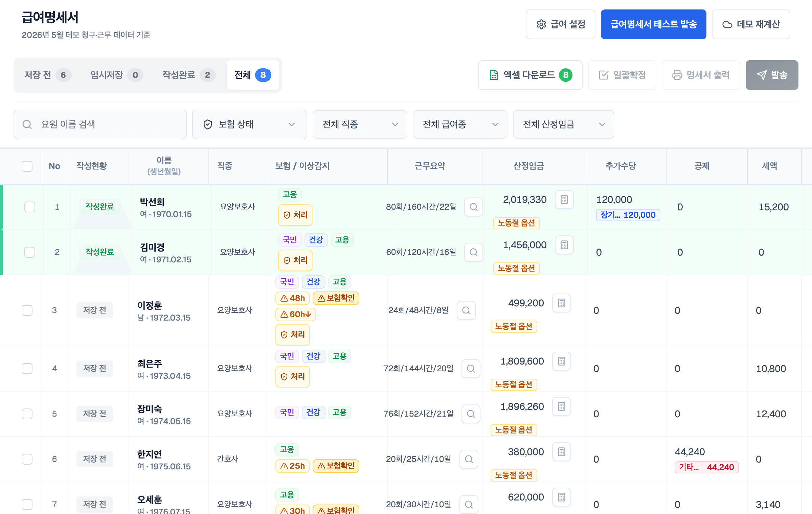Viewport: 812px width, 514px height.
Task: Click 처리 shield badge for 박선희
Action: [295, 215]
